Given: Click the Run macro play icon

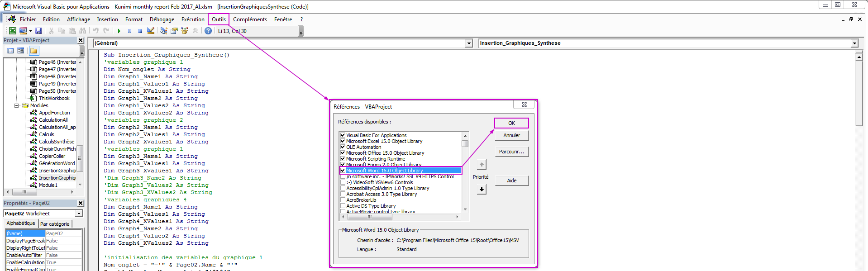Looking at the screenshot, I should (x=119, y=31).
